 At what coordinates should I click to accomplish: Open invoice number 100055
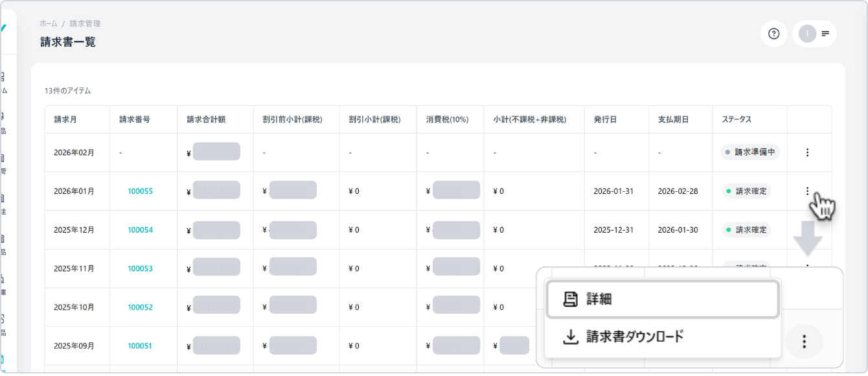pyautogui.click(x=140, y=191)
